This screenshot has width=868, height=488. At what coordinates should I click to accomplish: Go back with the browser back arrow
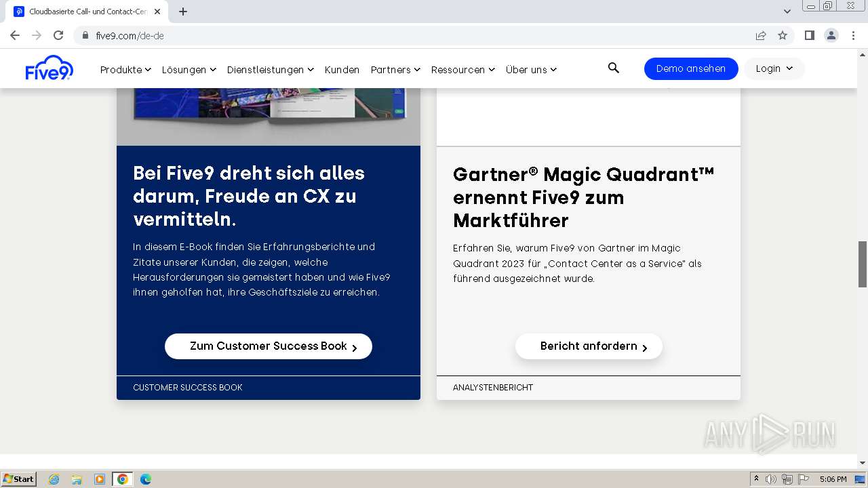pos(15,35)
